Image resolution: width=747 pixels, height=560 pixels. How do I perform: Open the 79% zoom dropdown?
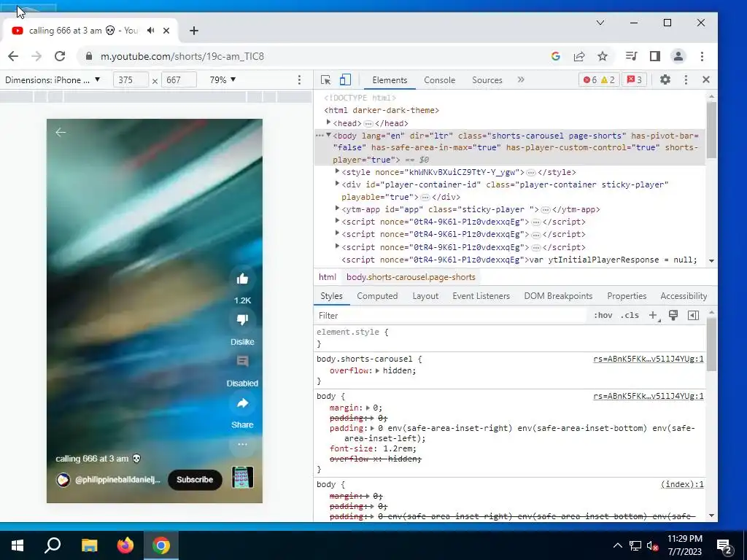[222, 80]
